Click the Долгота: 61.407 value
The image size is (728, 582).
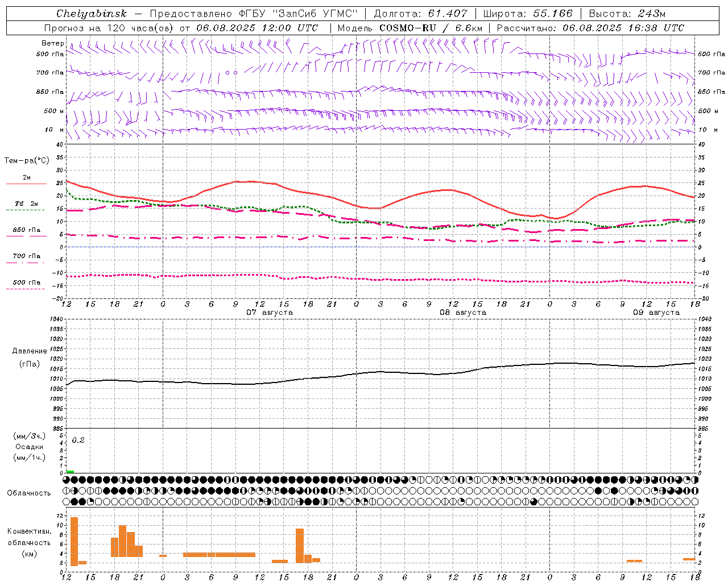point(420,14)
